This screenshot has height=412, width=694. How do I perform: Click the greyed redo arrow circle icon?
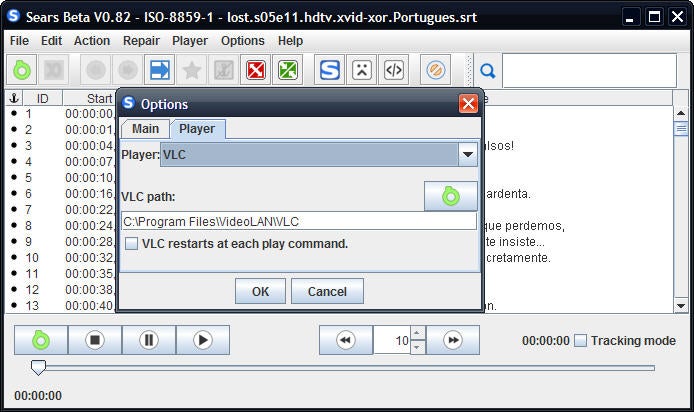128,69
